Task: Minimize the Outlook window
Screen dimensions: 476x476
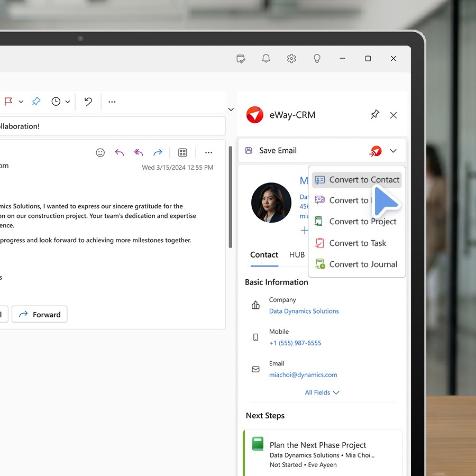Action: coord(342,58)
